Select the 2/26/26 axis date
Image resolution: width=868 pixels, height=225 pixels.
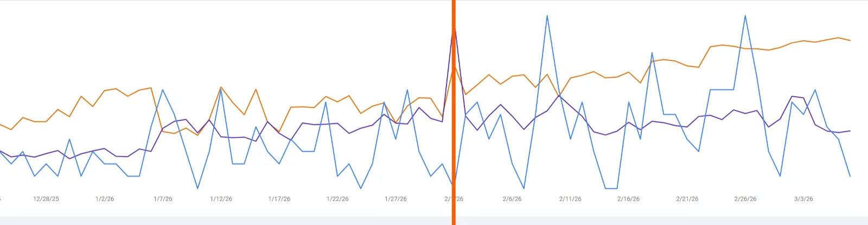click(745, 199)
